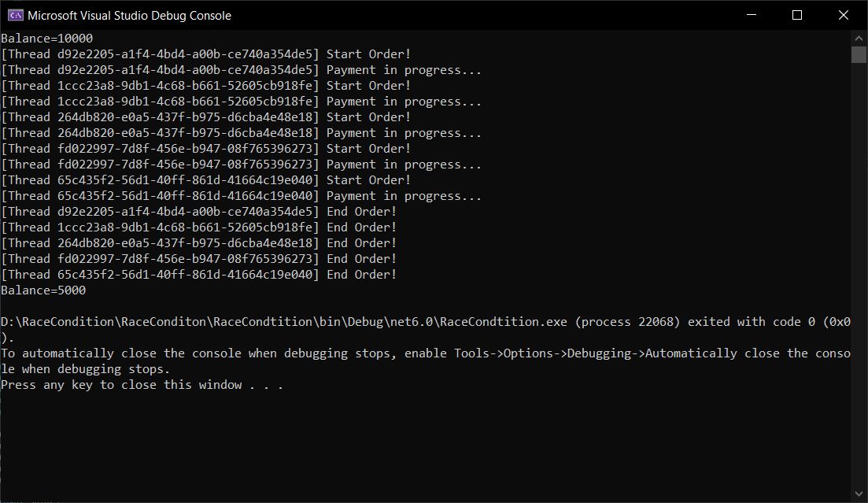Click thread d92e2205 'Start Order!' line
Viewport: 868px width, 503px height.
click(205, 54)
